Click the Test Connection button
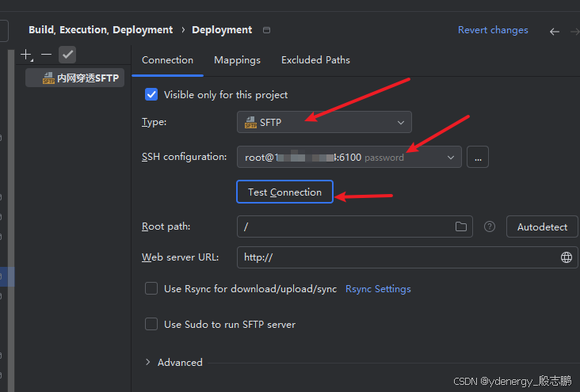The image size is (580, 392). [x=284, y=192]
